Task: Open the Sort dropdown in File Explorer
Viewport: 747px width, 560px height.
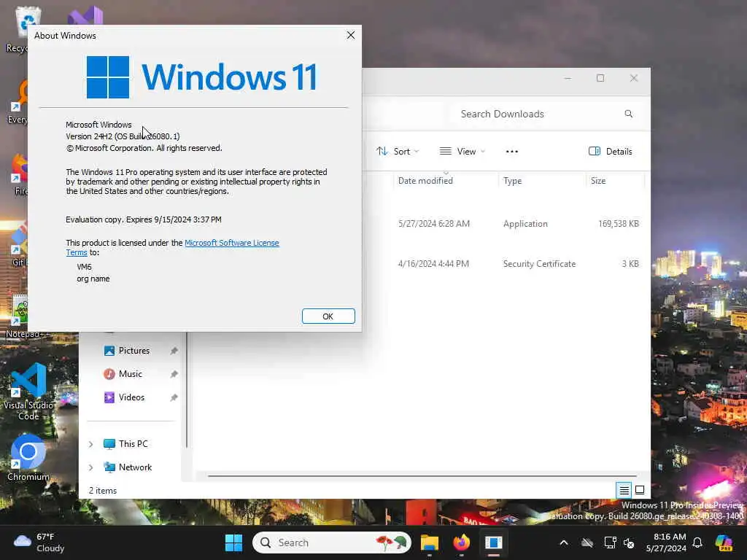Action: tap(398, 152)
